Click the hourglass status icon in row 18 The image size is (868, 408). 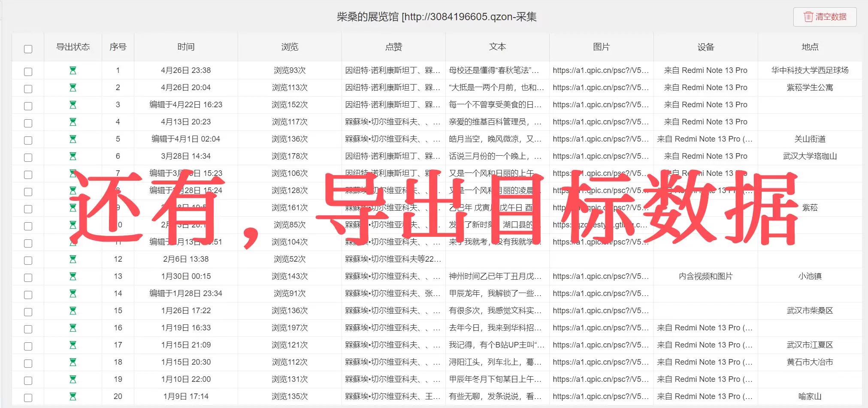[73, 362]
